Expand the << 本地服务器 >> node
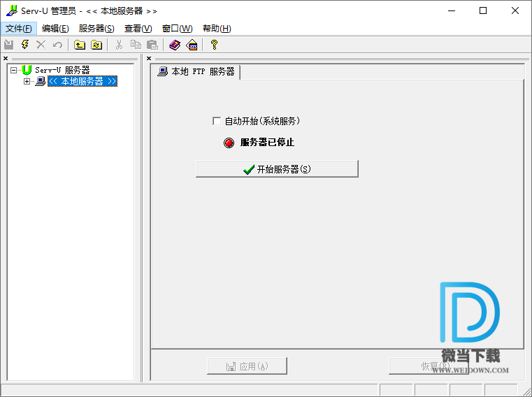532x397 pixels. pos(27,82)
